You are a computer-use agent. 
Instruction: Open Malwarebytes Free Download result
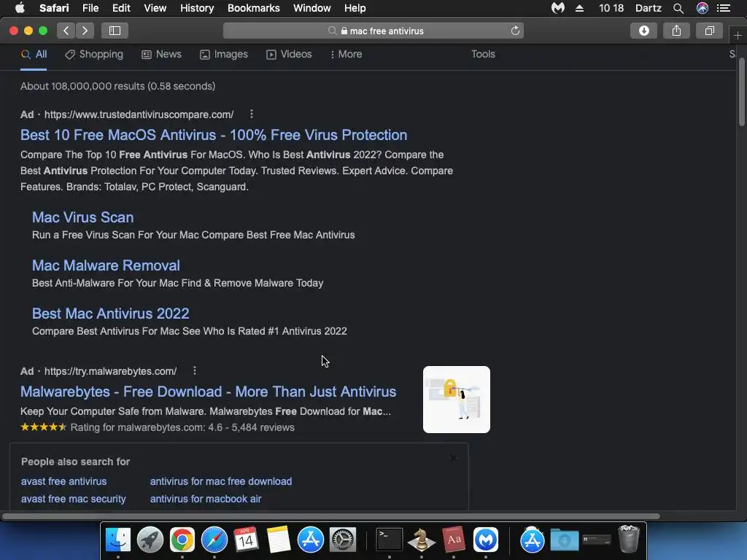click(208, 392)
